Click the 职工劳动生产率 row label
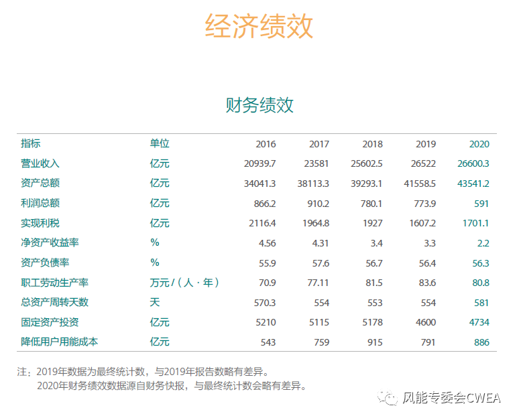 click(54, 283)
